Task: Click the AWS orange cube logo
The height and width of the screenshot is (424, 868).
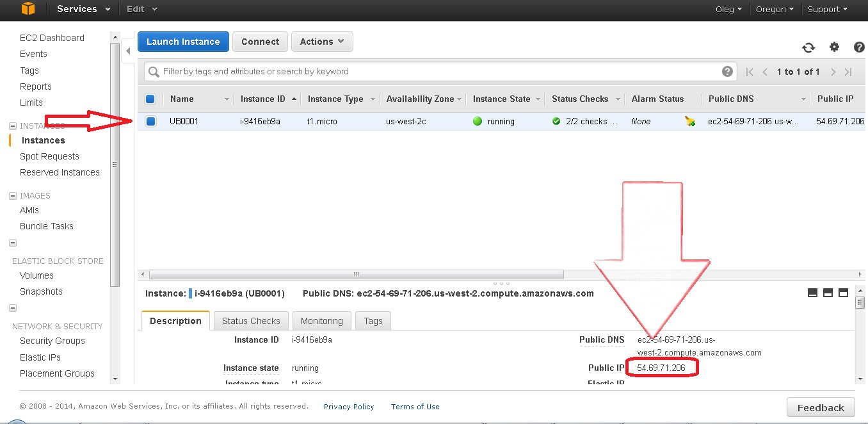Action: (28, 8)
